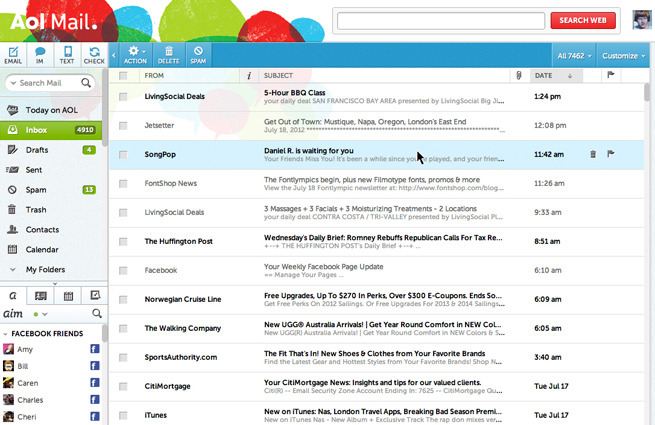Open the Drafts folder

pyautogui.click(x=51, y=150)
